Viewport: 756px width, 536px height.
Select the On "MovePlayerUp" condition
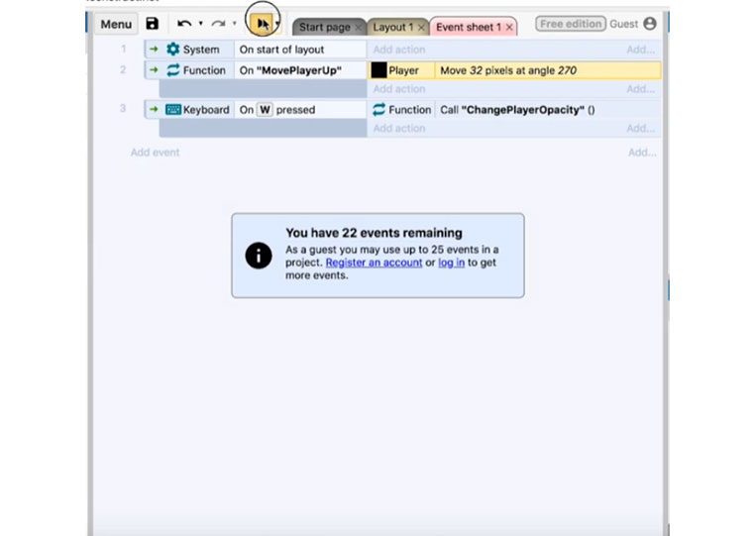click(x=300, y=70)
